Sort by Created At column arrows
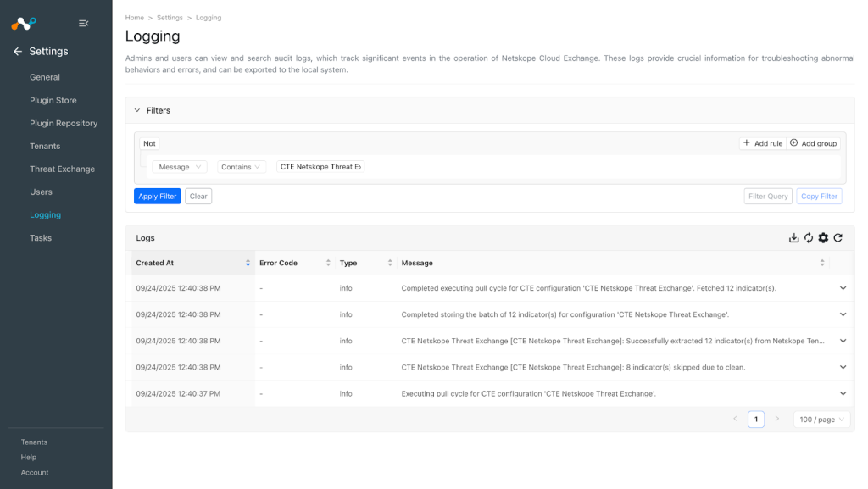The width and height of the screenshot is (868, 489). click(x=248, y=264)
